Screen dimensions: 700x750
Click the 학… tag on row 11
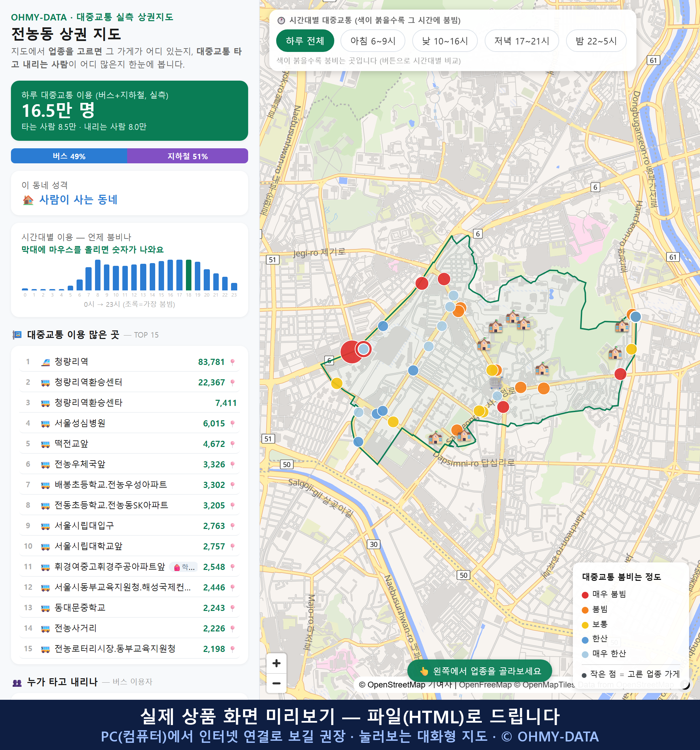(184, 567)
